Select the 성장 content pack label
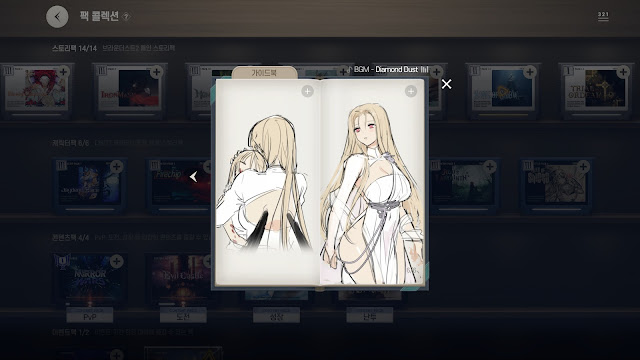The height and width of the screenshot is (360, 640). [276, 316]
